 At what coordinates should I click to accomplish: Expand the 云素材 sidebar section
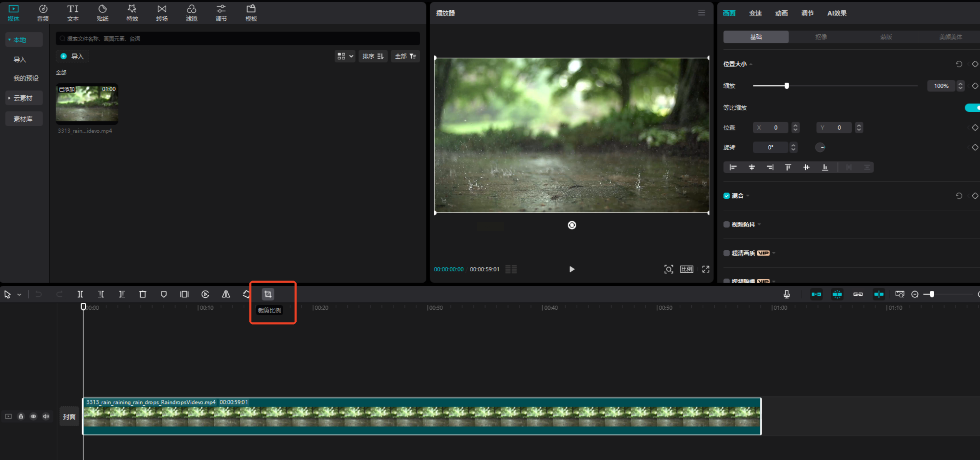click(x=23, y=98)
